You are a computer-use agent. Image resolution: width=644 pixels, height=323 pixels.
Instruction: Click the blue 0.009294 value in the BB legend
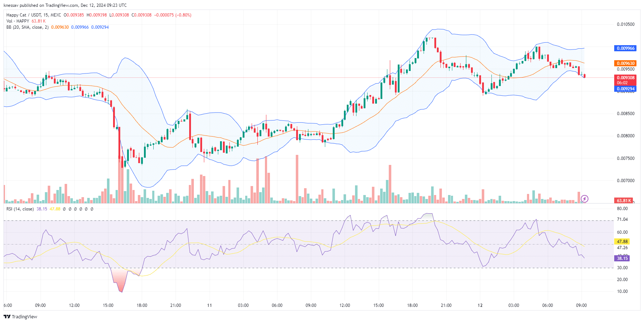click(x=100, y=27)
